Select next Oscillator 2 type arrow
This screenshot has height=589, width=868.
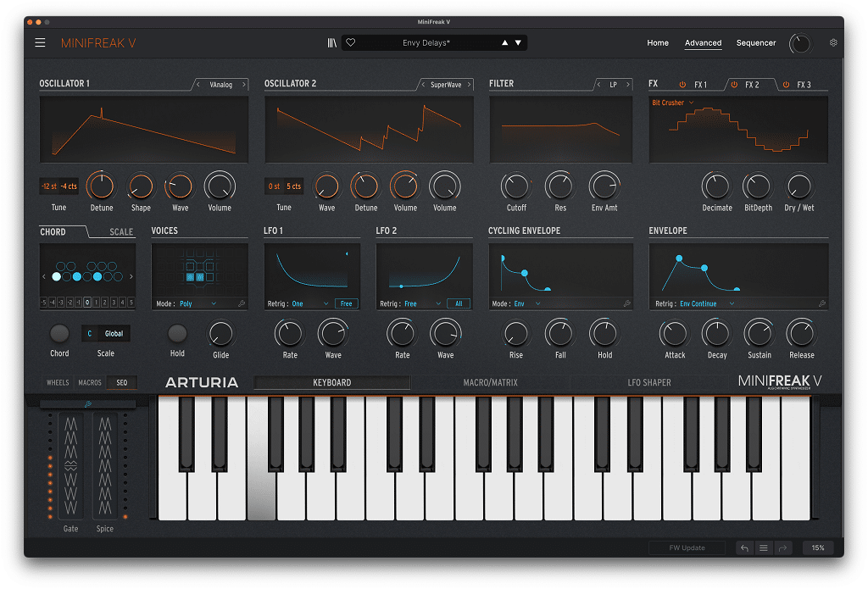click(469, 85)
